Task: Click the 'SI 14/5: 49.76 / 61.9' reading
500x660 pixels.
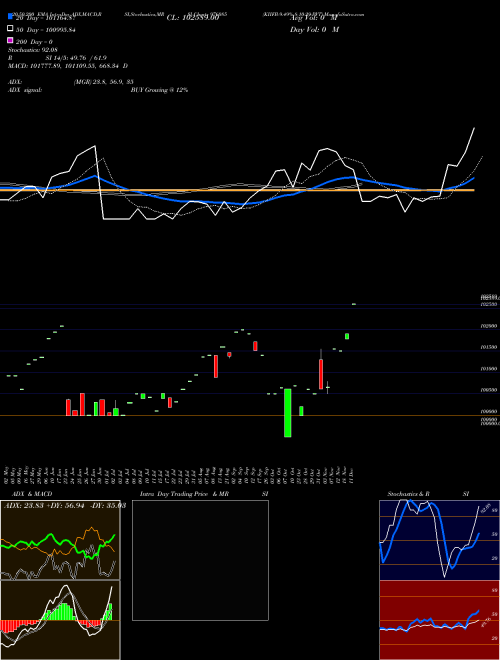Action: 76,58
